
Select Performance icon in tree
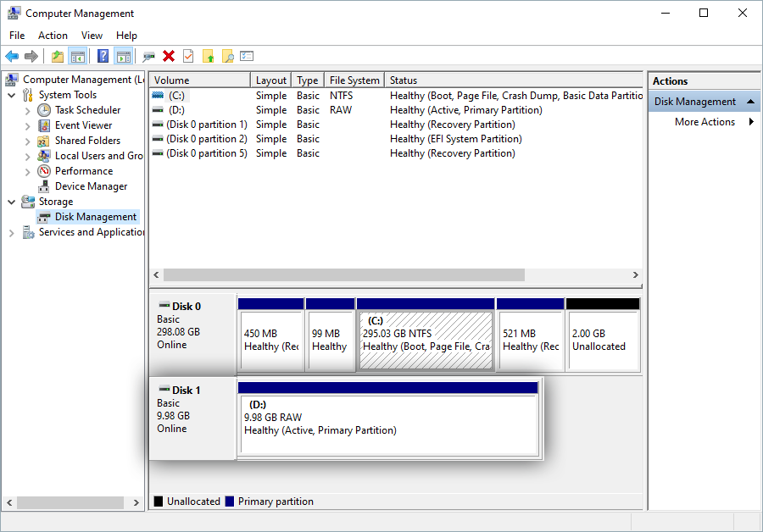click(44, 171)
